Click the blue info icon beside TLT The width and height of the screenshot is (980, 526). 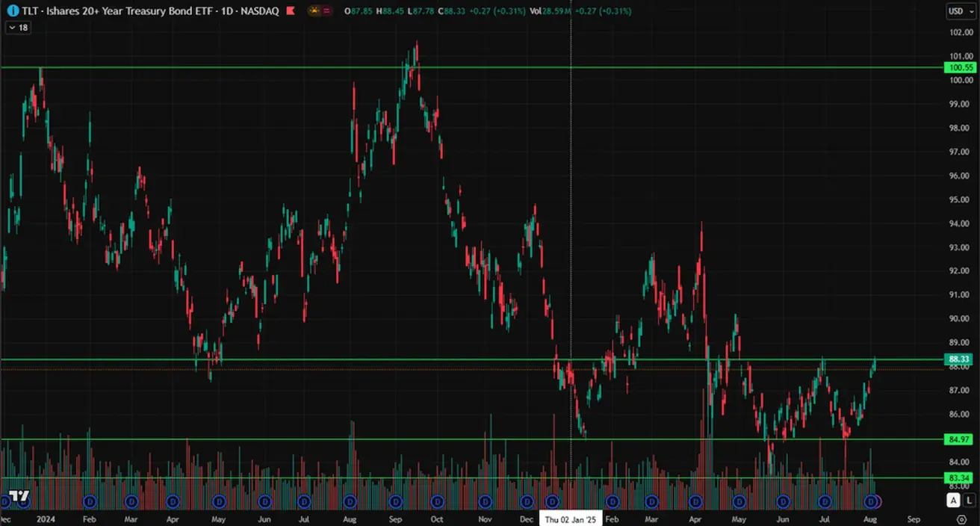click(12, 11)
